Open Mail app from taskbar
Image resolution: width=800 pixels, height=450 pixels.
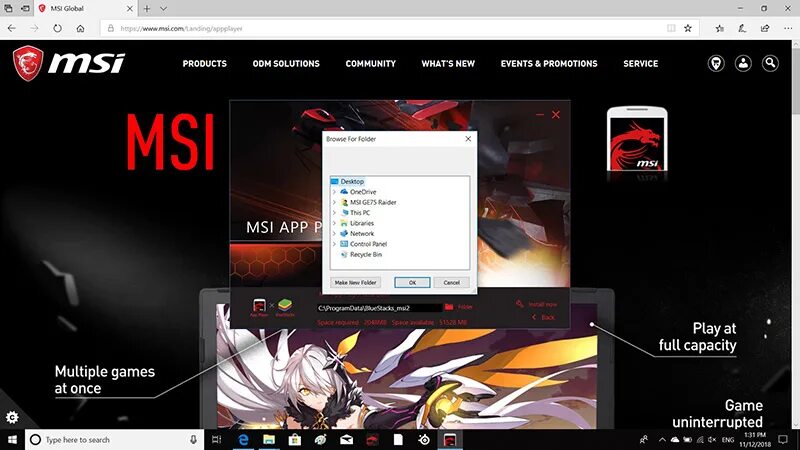[346, 439]
